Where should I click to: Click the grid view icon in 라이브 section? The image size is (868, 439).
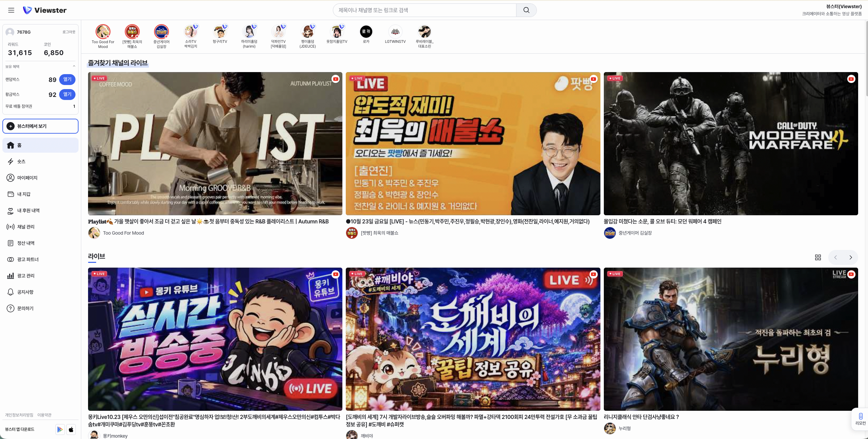point(818,257)
